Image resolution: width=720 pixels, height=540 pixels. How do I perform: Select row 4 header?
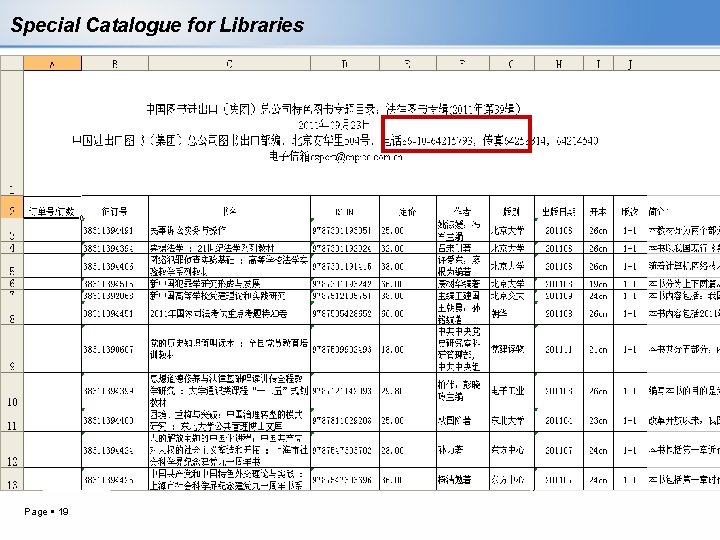point(11,248)
